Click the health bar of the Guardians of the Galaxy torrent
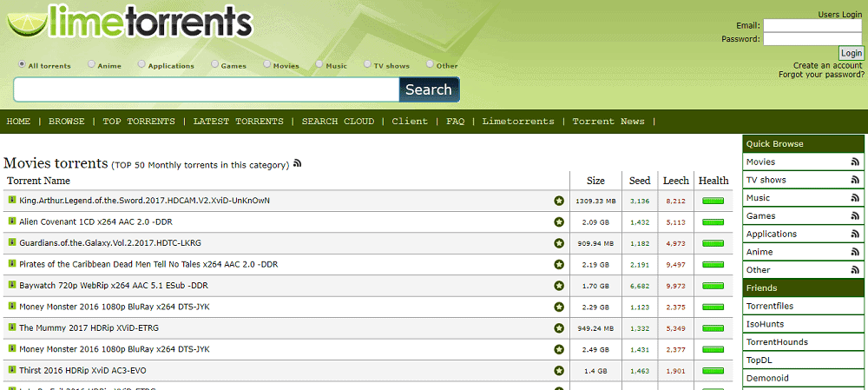 click(713, 243)
